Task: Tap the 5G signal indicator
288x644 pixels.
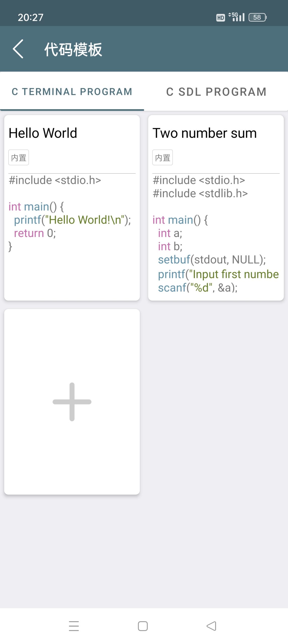Action: pos(236,17)
